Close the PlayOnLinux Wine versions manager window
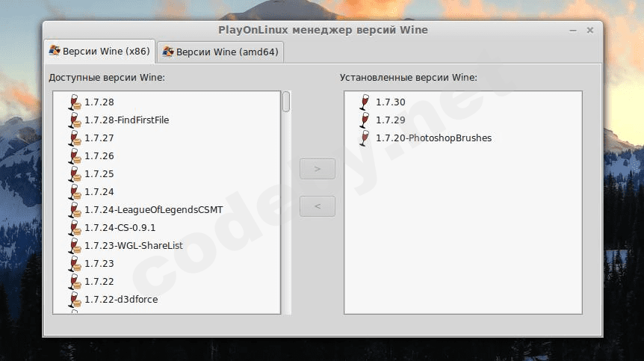Viewport: 644px width, 361px height. pos(590,30)
